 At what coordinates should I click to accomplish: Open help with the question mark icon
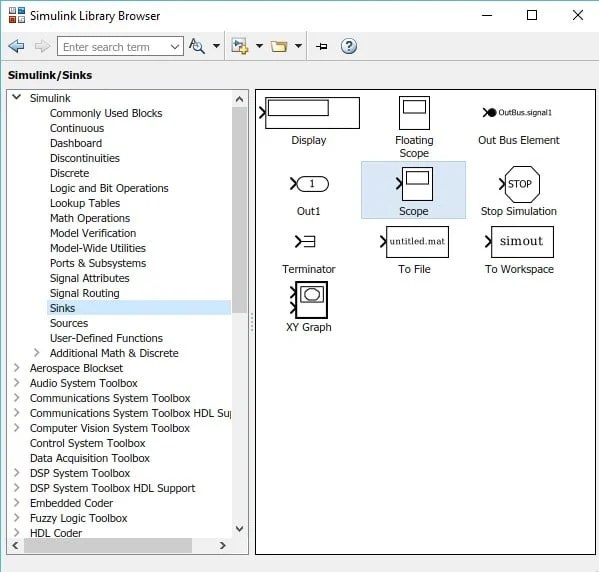349,46
